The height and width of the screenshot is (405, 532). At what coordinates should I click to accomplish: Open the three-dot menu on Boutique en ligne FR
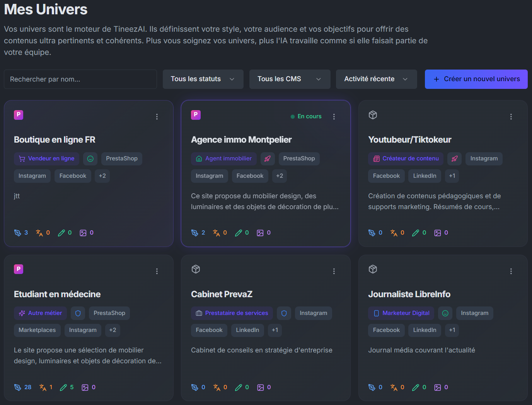click(157, 116)
